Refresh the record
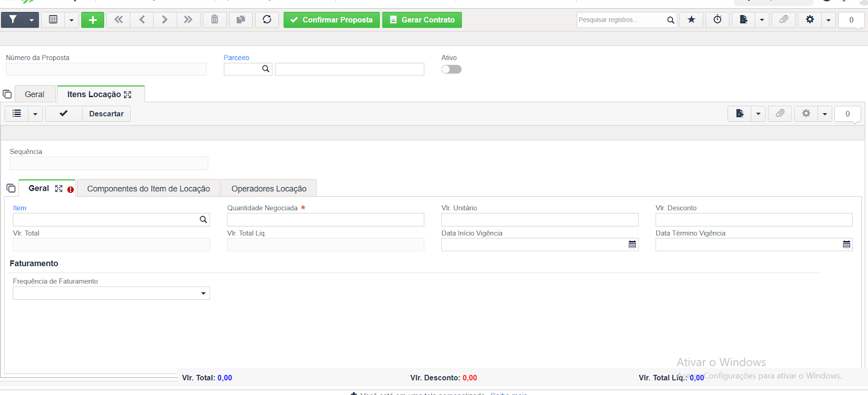 click(267, 20)
